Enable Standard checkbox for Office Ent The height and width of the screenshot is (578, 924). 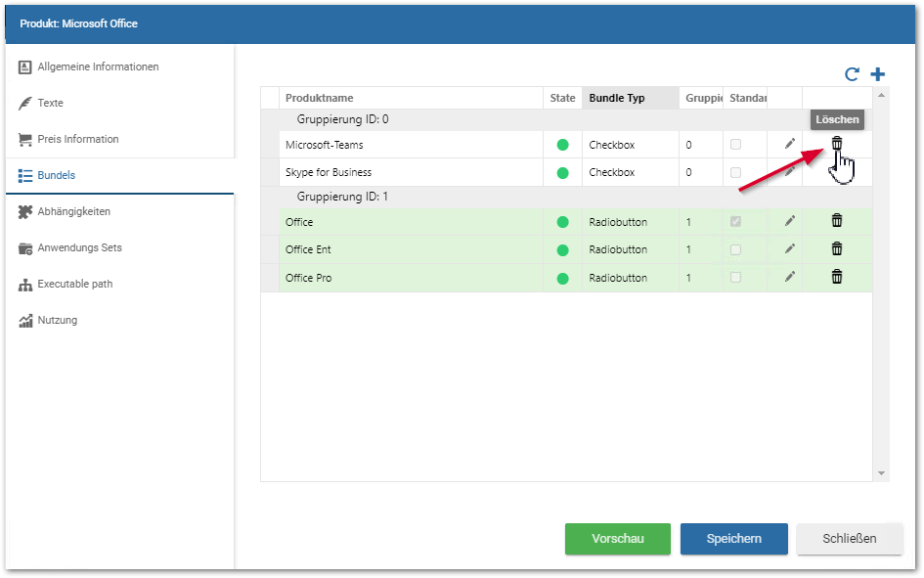pos(735,249)
